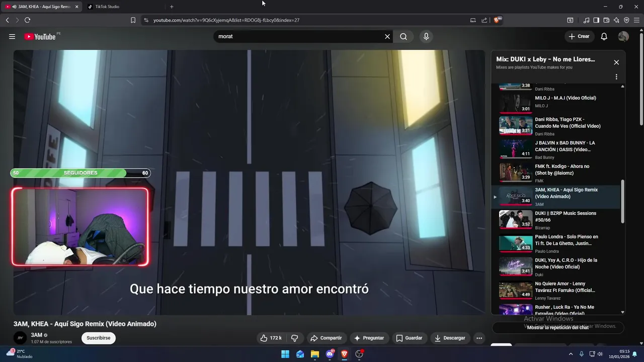Open the 3AM channel name link
This screenshot has height=362, width=644.
(x=36, y=335)
